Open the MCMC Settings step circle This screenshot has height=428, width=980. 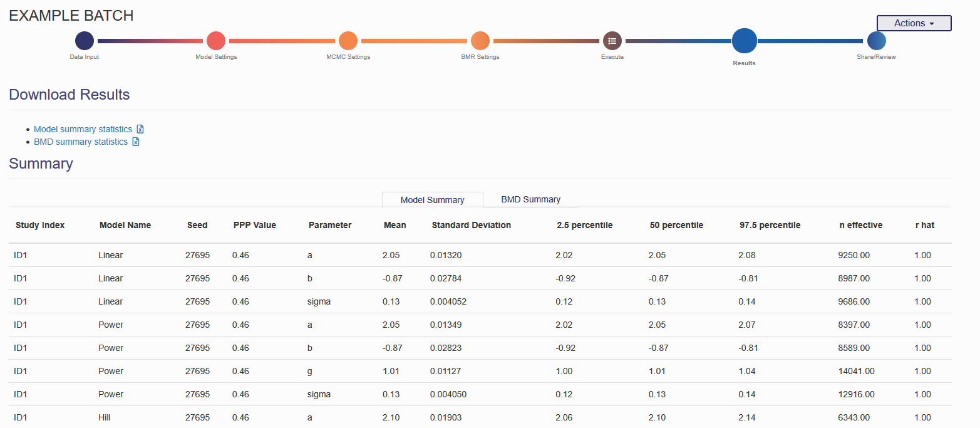coord(348,41)
